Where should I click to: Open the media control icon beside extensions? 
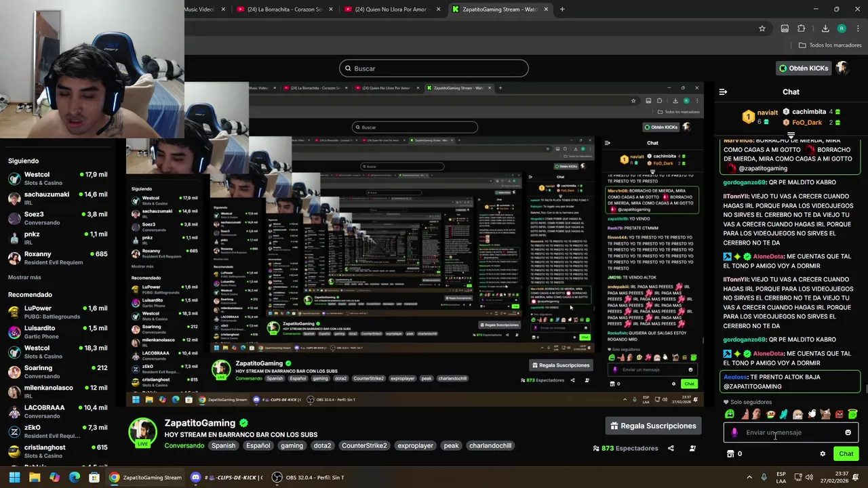click(785, 28)
